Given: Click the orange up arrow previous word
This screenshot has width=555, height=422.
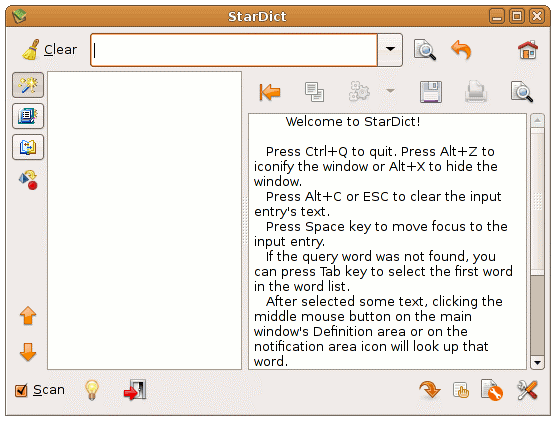Looking at the screenshot, I should point(28,315).
